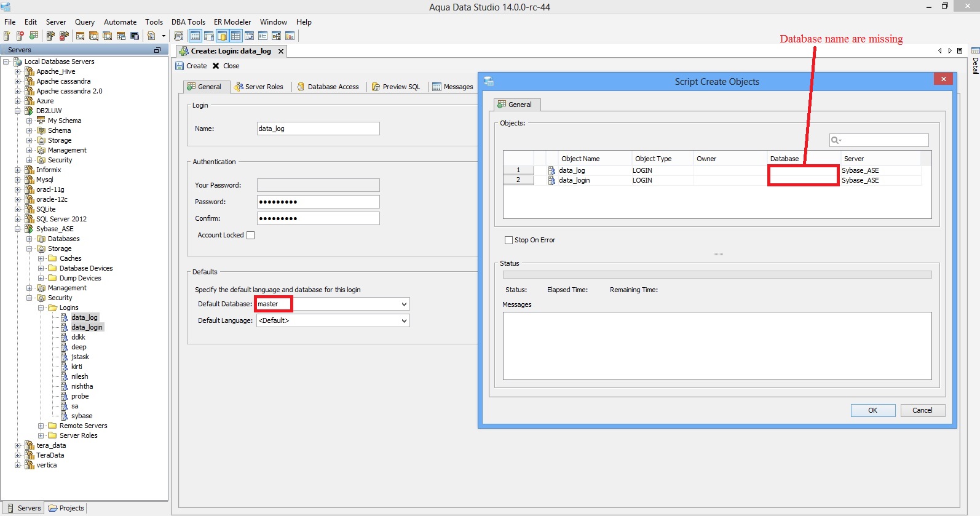Click the Confirm password field
Image resolution: width=980 pixels, height=516 pixels.
318,218
